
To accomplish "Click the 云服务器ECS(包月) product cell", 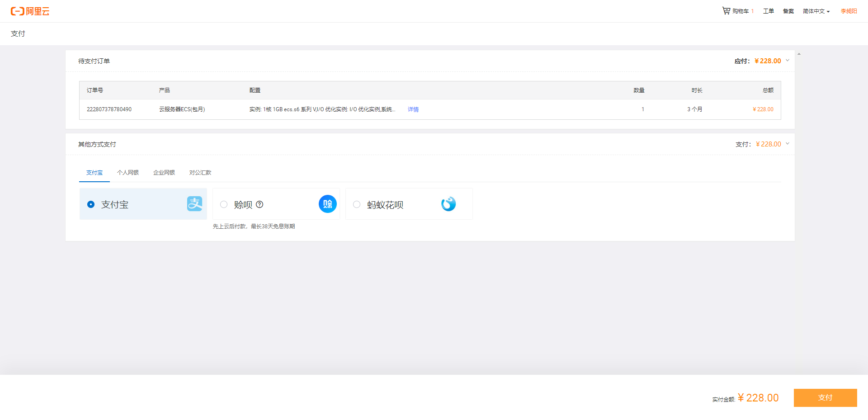I will pos(182,109).
